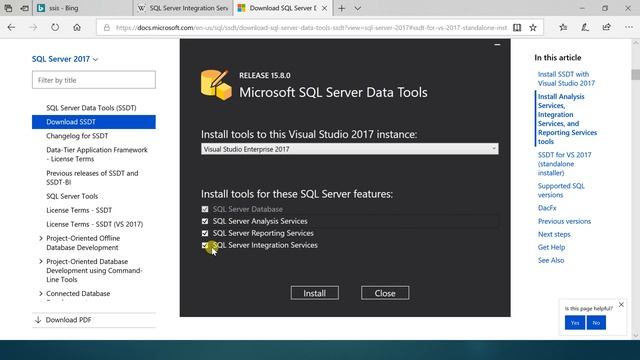The height and width of the screenshot is (360, 640).
Task: Click the page vertical scrollbar thumb
Action: click(635, 75)
